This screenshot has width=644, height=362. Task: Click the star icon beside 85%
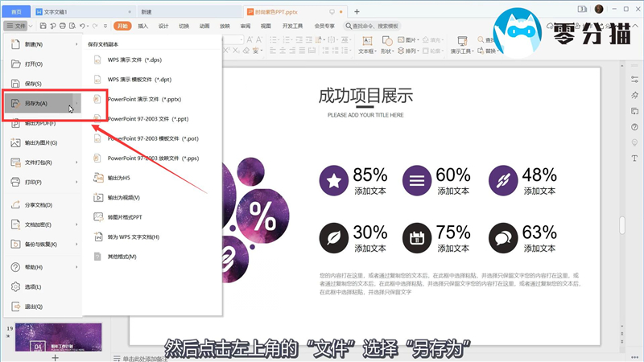point(334,180)
